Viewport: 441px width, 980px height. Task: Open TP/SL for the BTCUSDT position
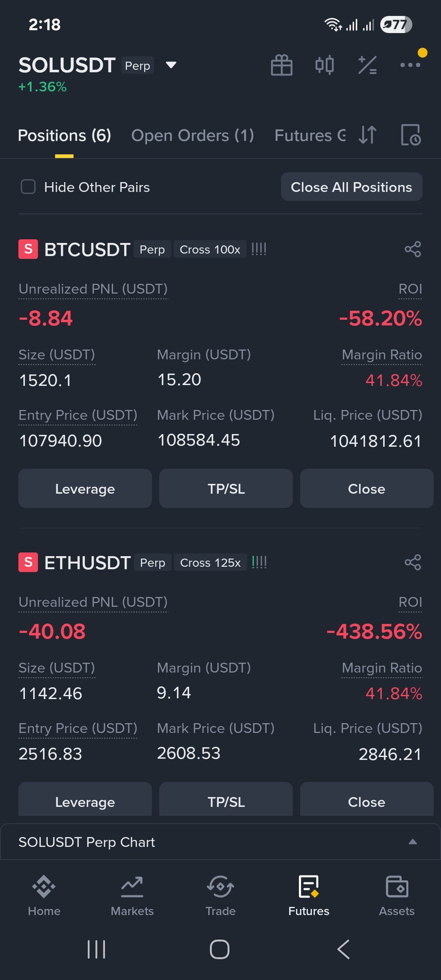coord(226,489)
